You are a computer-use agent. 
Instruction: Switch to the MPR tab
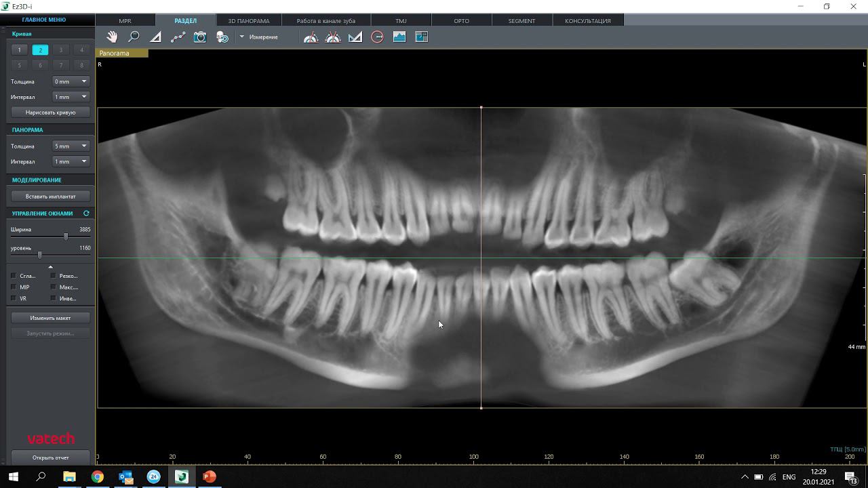[x=125, y=20]
